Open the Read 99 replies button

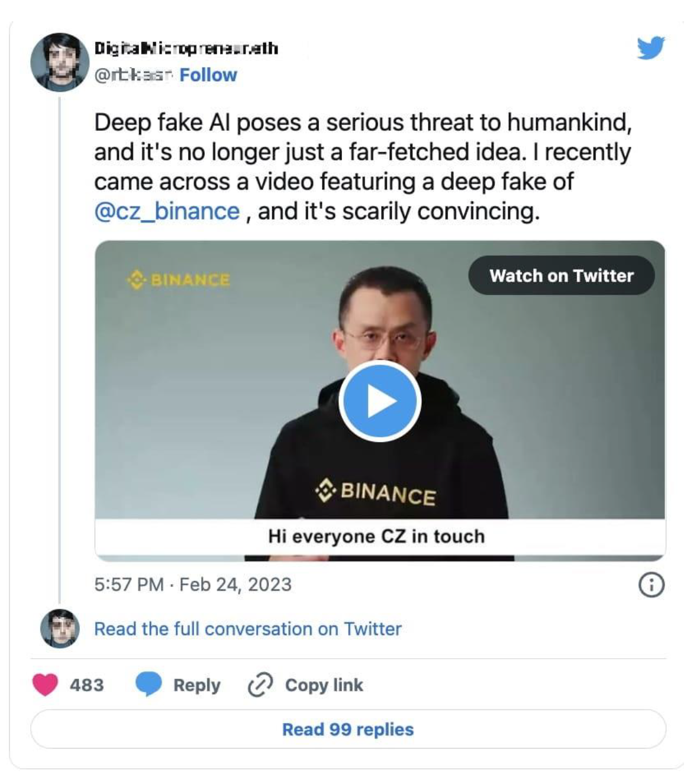point(348,729)
